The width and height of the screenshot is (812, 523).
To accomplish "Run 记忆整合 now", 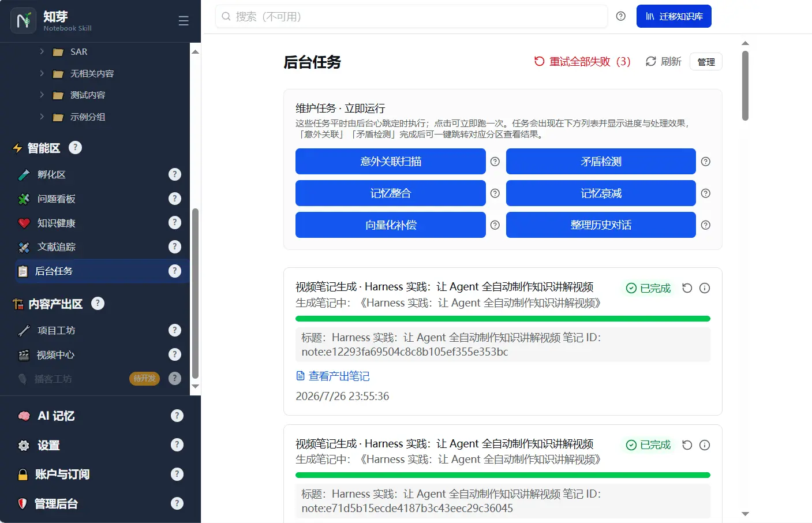I will tap(391, 193).
